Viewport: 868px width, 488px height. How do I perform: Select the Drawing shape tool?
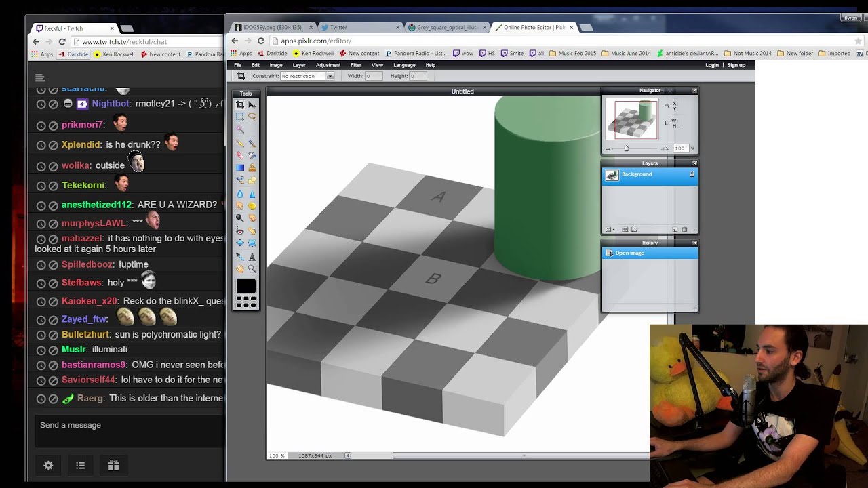(252, 180)
